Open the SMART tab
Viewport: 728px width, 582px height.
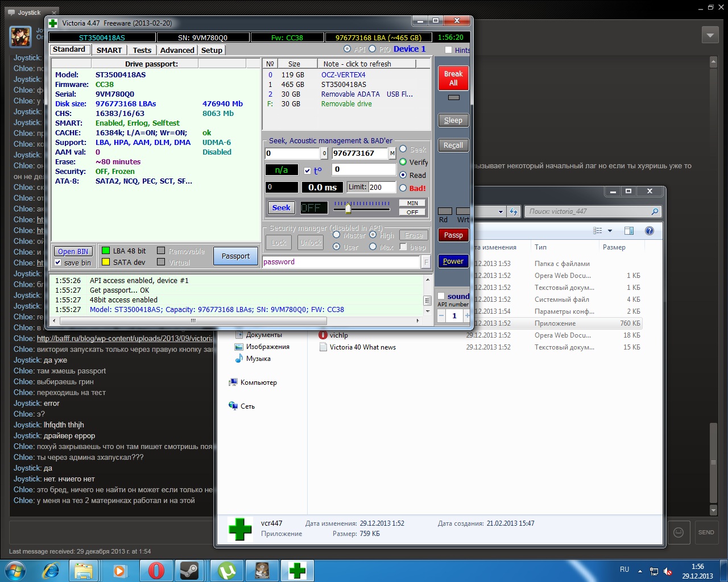tap(109, 50)
